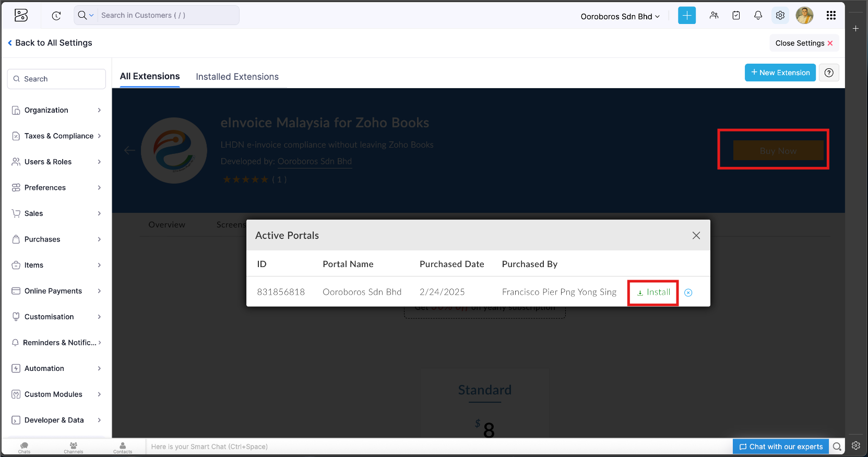Click the eInvoice Malaysia extension logo
The width and height of the screenshot is (868, 457).
coord(174,150)
